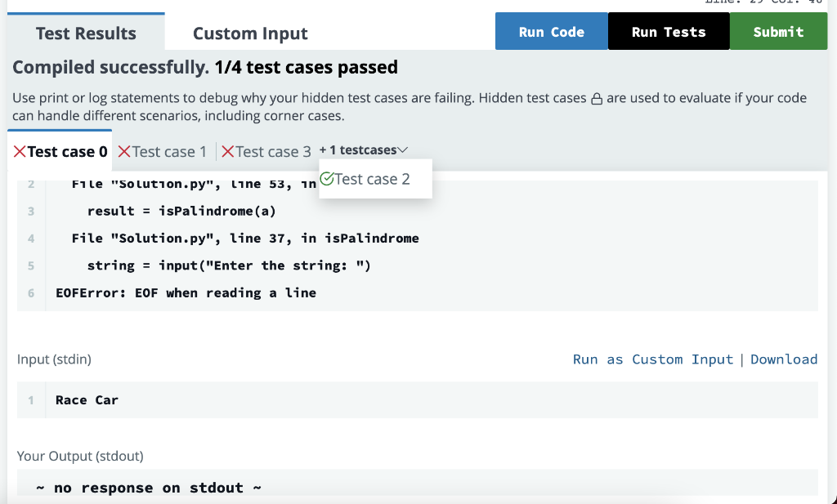
Task: Click the Run Code button
Action: 551,31
